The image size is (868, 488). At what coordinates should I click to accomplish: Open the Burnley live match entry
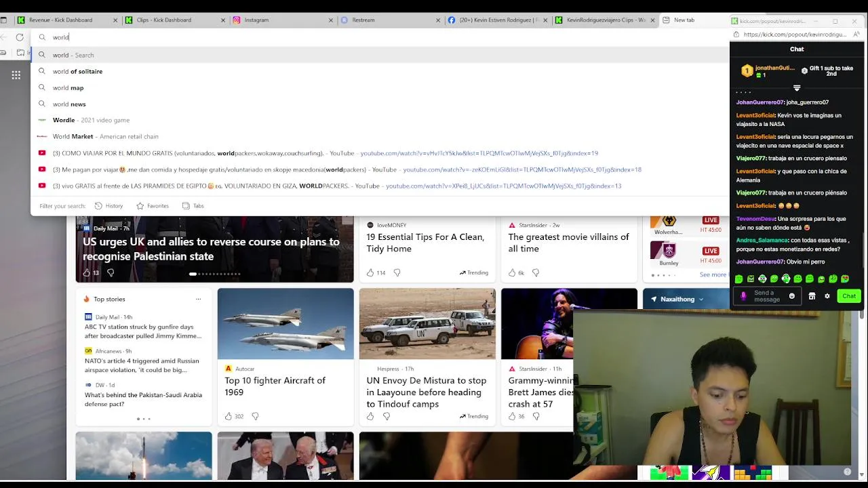coord(686,255)
